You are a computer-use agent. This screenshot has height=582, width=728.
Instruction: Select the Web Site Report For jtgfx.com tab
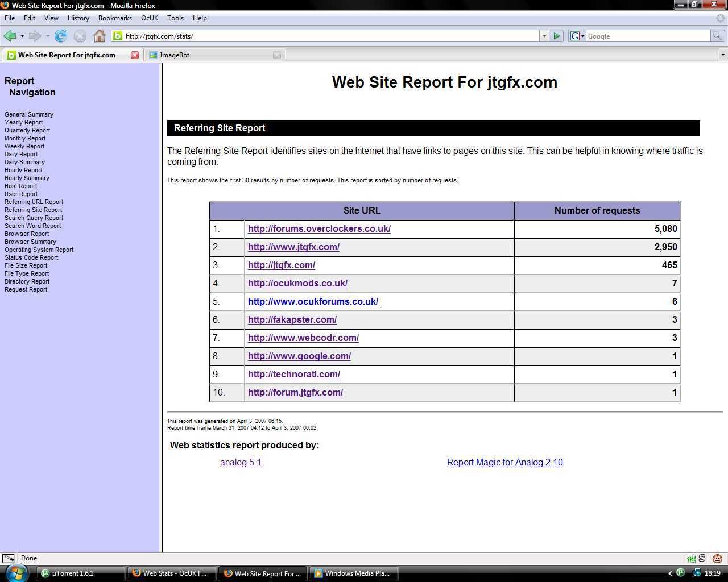pyautogui.click(x=71, y=55)
